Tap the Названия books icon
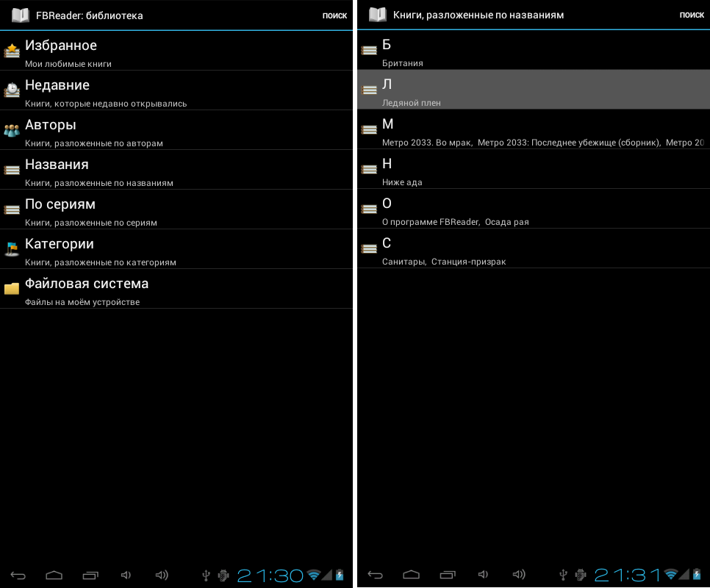Screen dimensions: 710x588 12,170
